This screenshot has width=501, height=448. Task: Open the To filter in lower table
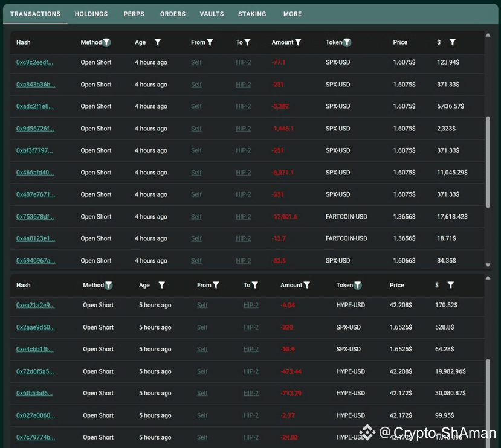tap(254, 285)
